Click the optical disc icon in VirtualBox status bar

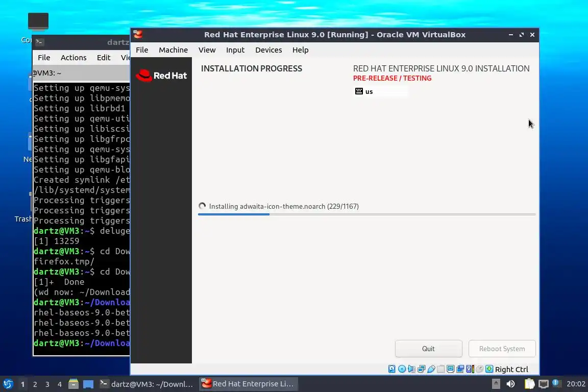[x=402, y=369]
